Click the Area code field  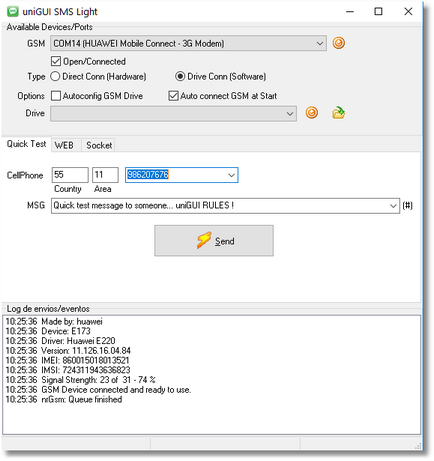click(105, 175)
